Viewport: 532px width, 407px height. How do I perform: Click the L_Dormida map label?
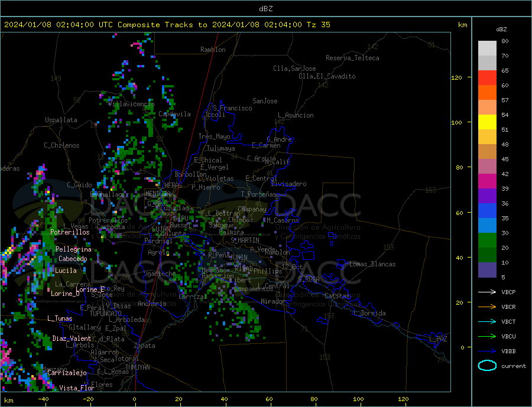pyautogui.click(x=369, y=313)
